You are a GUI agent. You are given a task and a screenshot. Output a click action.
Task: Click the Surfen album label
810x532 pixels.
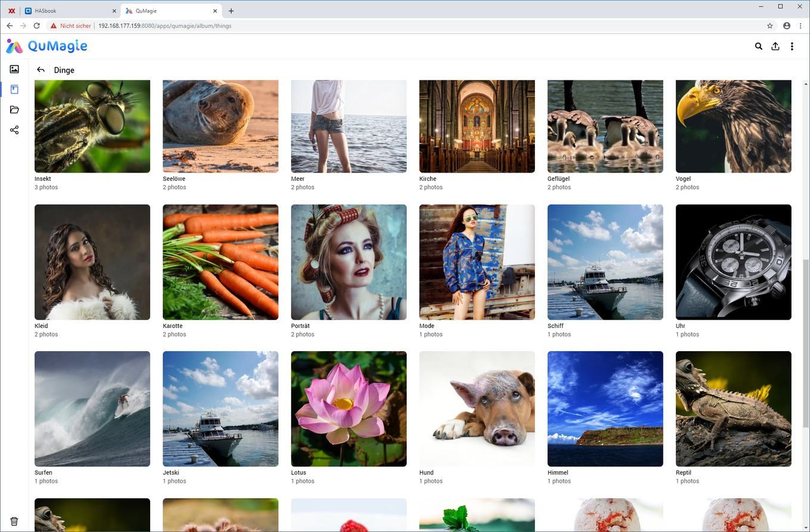click(x=43, y=472)
